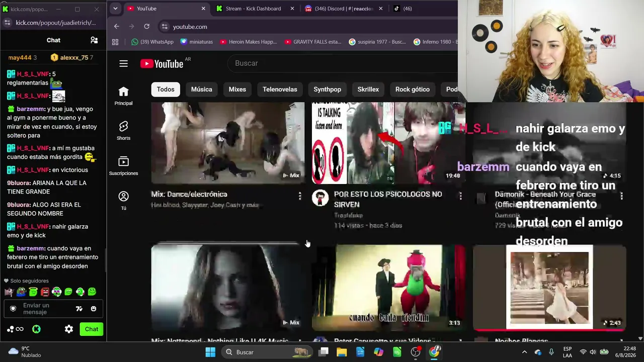Switch to the Discord browser tab
Viewport: 644px width, 362px height.
point(344,9)
